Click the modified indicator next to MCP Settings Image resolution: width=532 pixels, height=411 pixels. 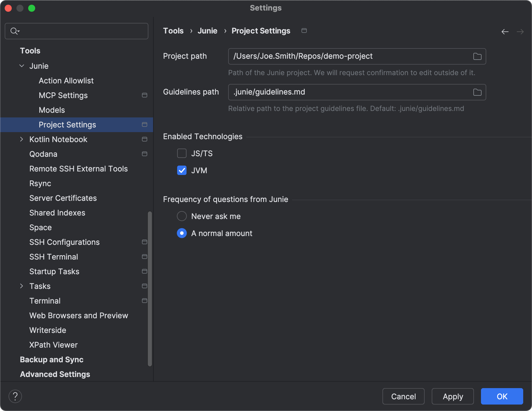coord(145,95)
